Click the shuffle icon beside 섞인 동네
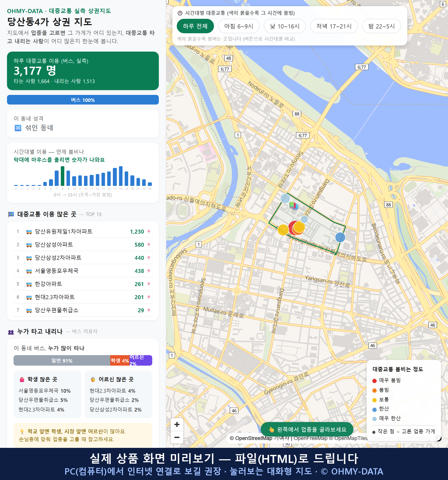448x480 pixels. pyautogui.click(x=18, y=128)
